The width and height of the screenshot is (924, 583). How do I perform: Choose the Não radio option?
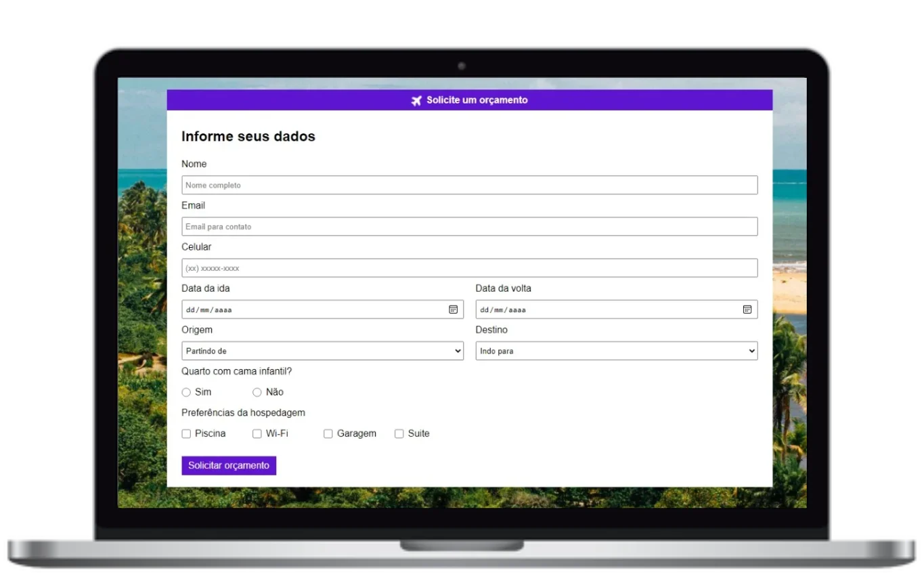click(257, 392)
